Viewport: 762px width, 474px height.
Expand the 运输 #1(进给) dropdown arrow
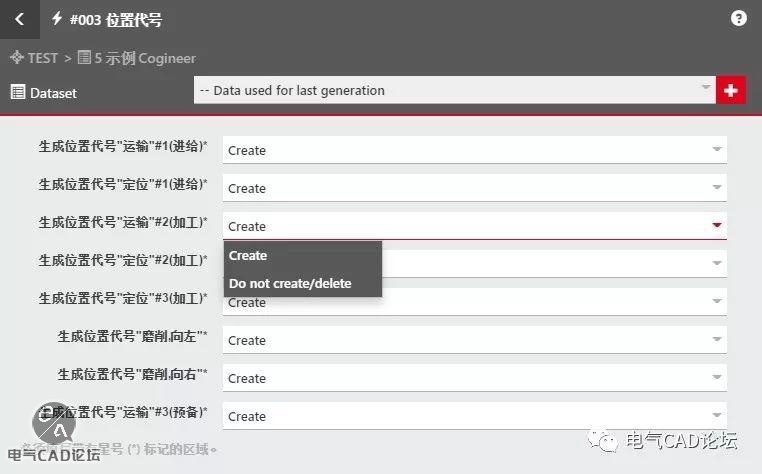coord(716,150)
